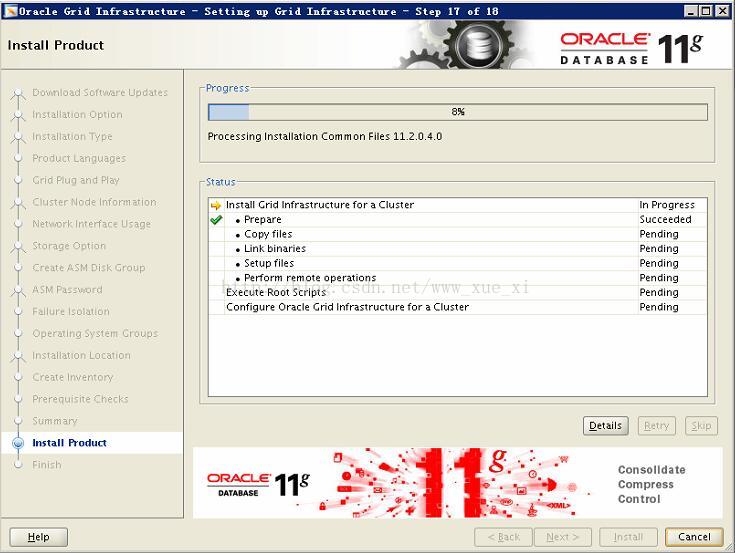Select the Cluster Node Information step

click(x=94, y=202)
